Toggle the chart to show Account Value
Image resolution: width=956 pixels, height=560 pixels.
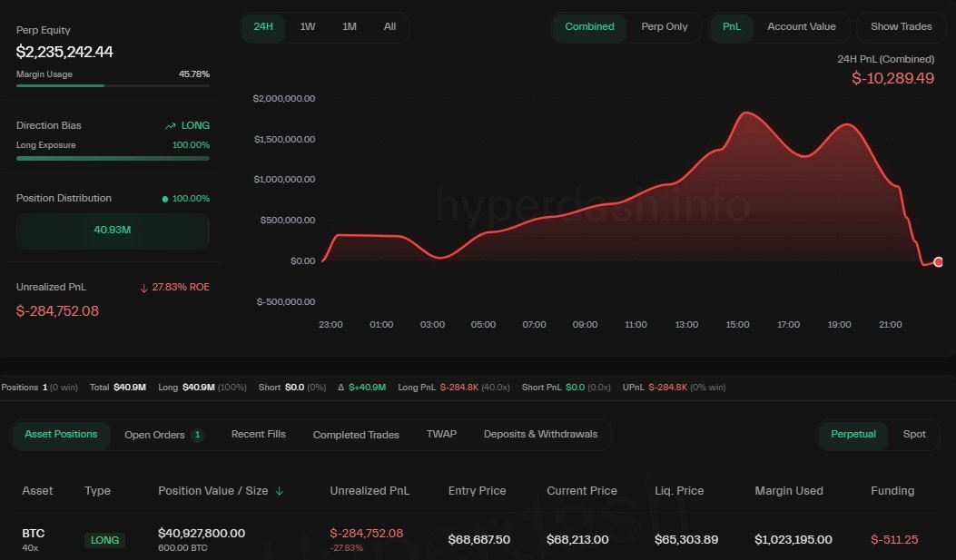click(x=801, y=26)
